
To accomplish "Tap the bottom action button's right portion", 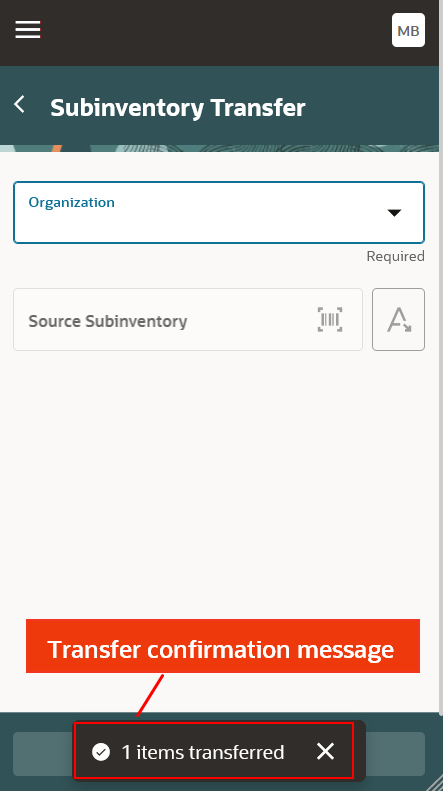I will tap(395, 754).
